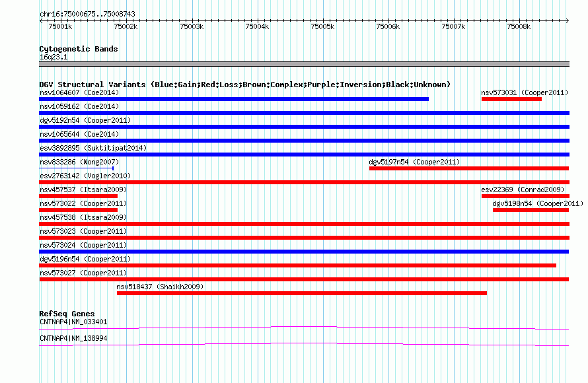Click the 75004k ruler tick label
This screenshot has height=383, width=588.
(x=257, y=26)
